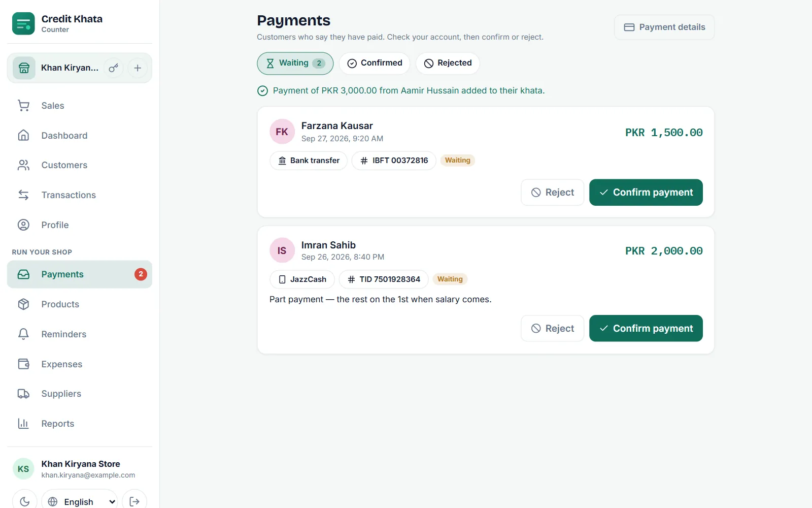
Task: Click the Profile user-circle icon
Action: pos(23,225)
